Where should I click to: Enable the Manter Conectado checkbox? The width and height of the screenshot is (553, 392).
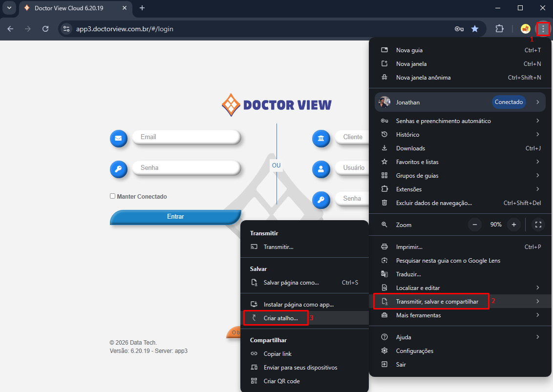112,196
